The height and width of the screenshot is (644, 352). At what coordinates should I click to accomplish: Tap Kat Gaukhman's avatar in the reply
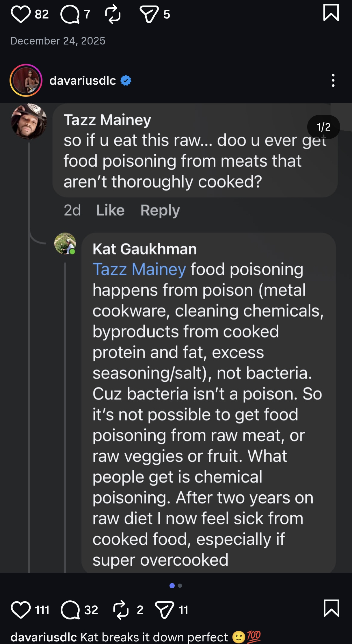65,244
